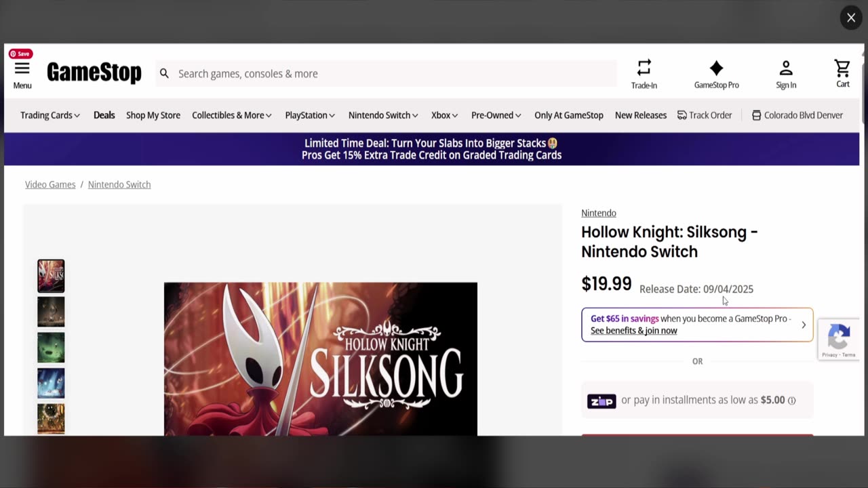
Task: Click Release Date: 09/04/2025 text
Action: (696, 289)
